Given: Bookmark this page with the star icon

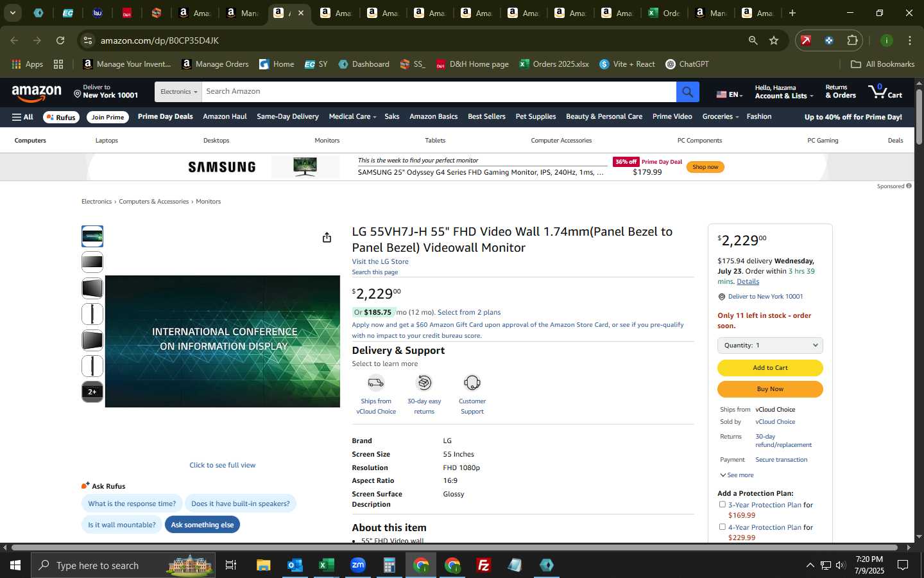Looking at the screenshot, I should tap(774, 40).
